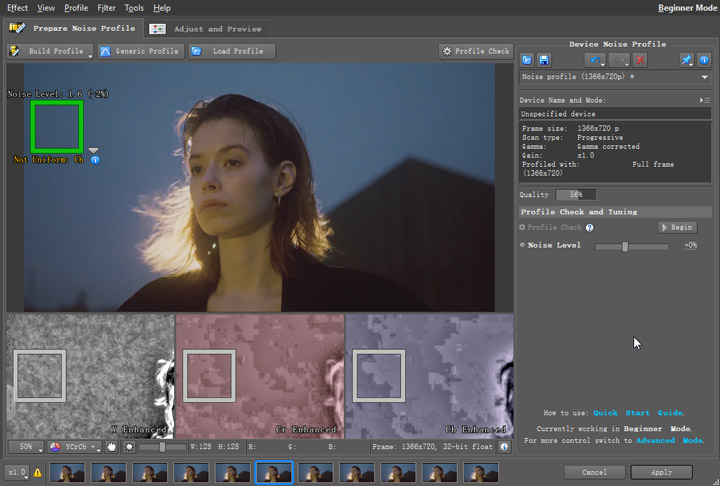
Task: Open info icon in Device Noise Profile panel
Action: point(704,60)
